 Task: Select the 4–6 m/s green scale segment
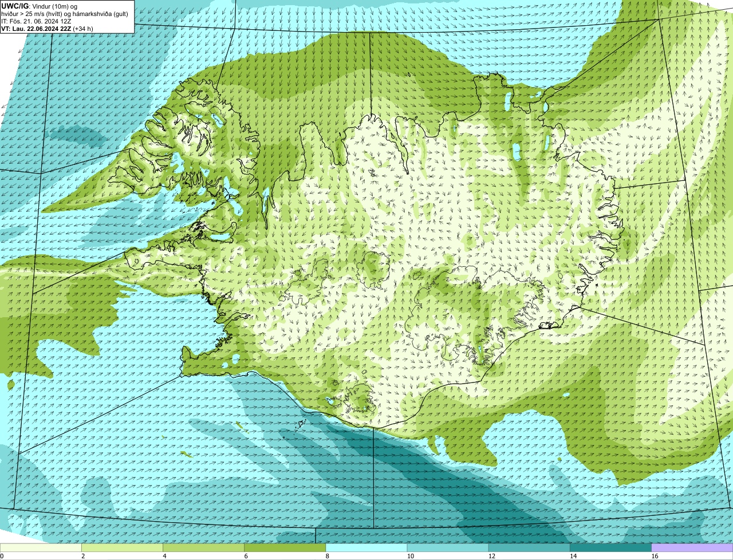tap(204, 547)
